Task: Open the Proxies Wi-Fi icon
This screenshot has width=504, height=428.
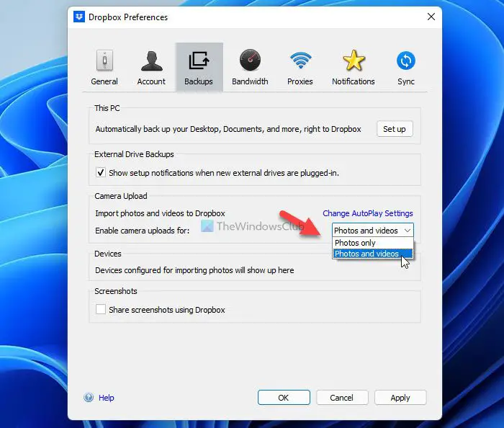Action: point(300,61)
